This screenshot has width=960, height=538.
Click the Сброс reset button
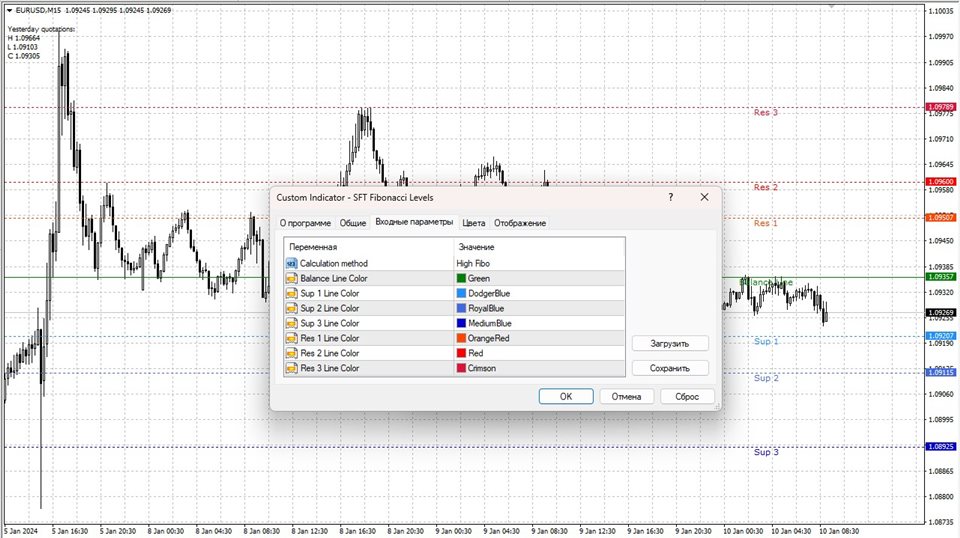pos(687,397)
